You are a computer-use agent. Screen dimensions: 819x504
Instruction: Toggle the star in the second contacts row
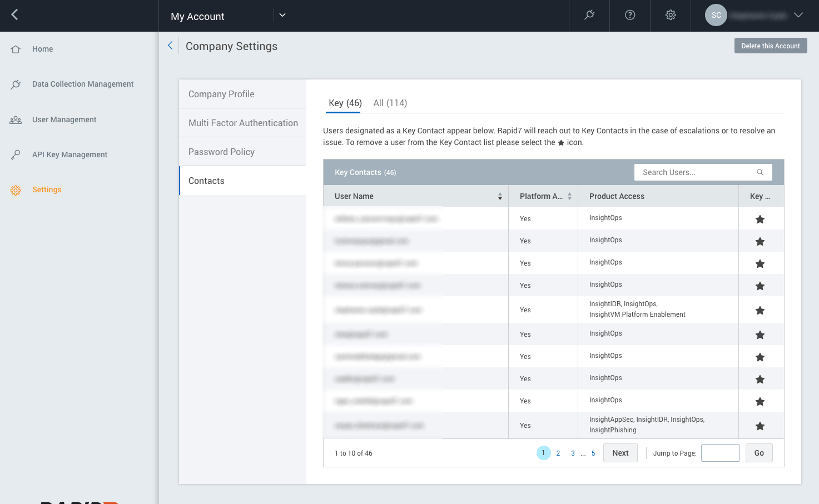(x=760, y=241)
